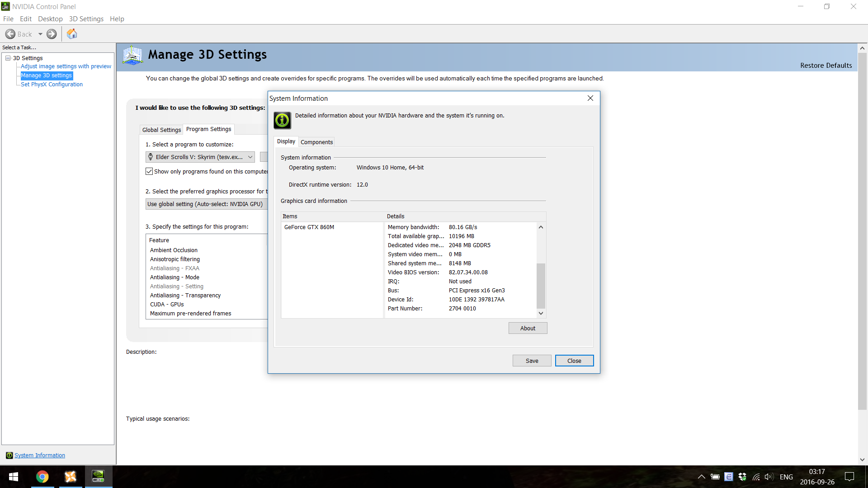The image size is (868, 488).
Task: Open the Back history dropdown arrow
Action: (x=40, y=34)
